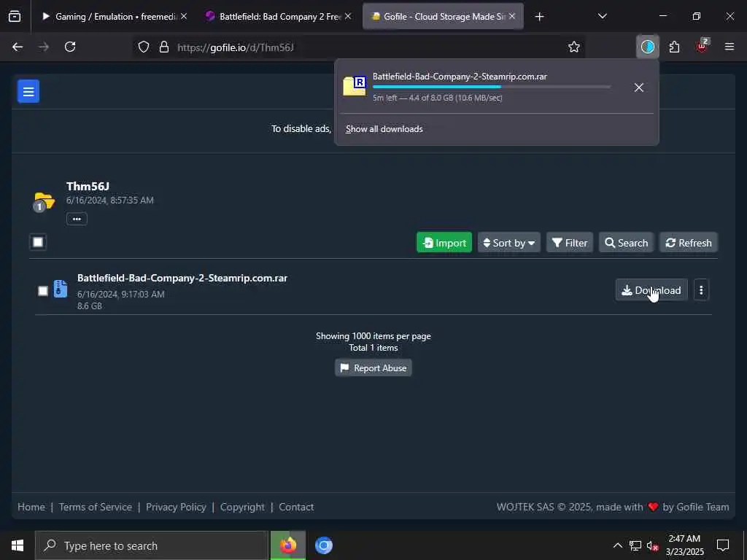Click the uBlock Origin extension icon
Viewport: 747px width, 560px height.
coord(703,46)
